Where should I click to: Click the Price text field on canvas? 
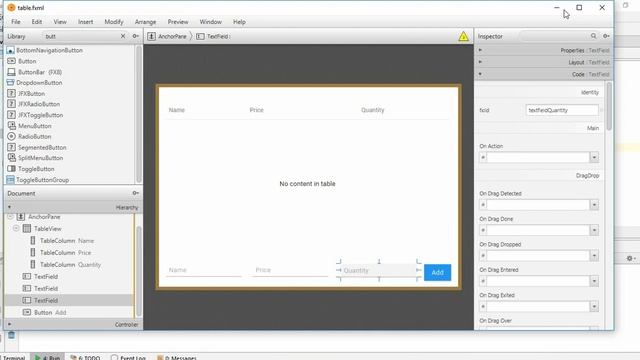pyautogui.click(x=290, y=270)
